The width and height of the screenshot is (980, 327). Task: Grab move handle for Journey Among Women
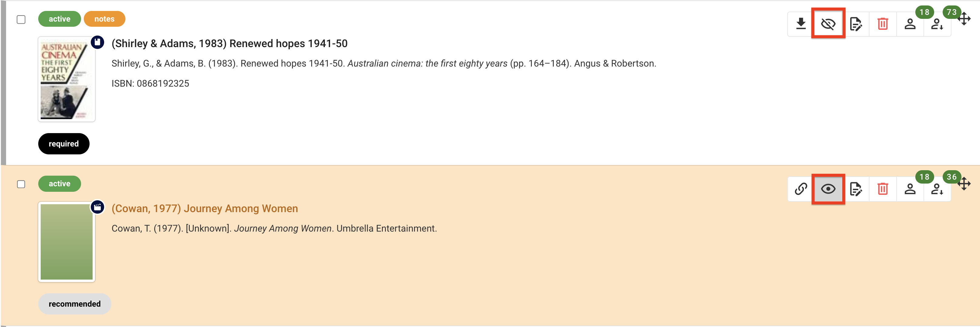click(x=965, y=184)
